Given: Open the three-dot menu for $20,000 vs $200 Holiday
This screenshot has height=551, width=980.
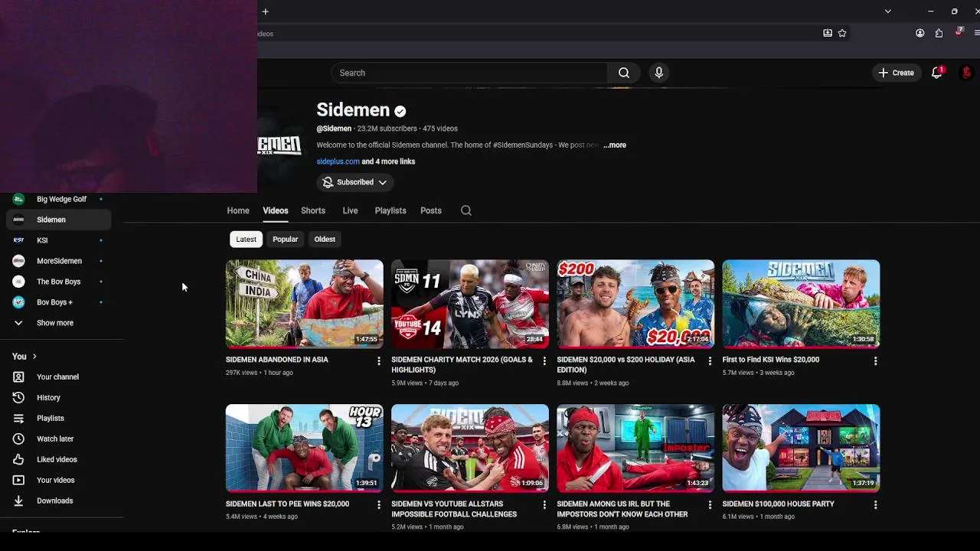Looking at the screenshot, I should point(710,360).
